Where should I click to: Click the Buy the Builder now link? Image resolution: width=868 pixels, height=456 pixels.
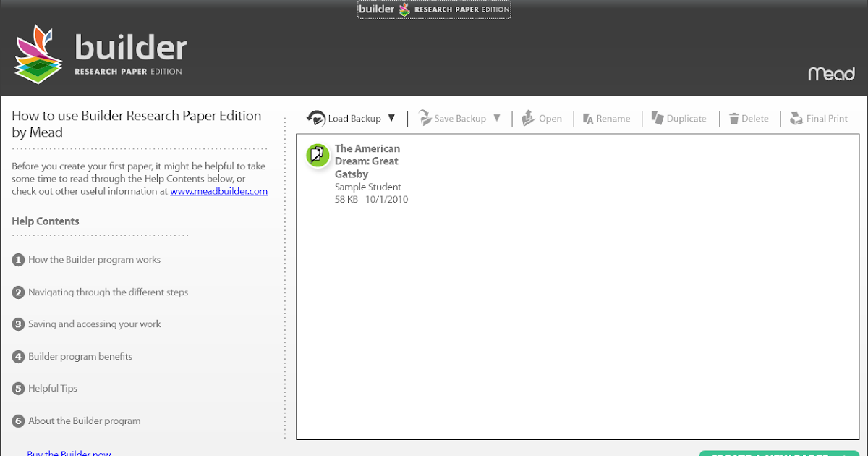coord(69,453)
